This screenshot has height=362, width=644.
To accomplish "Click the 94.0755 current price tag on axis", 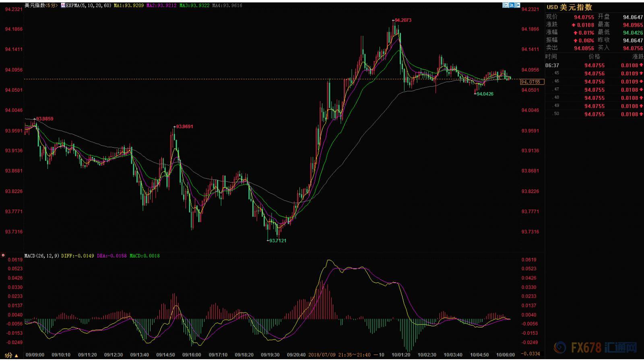I will pyautogui.click(x=532, y=82).
